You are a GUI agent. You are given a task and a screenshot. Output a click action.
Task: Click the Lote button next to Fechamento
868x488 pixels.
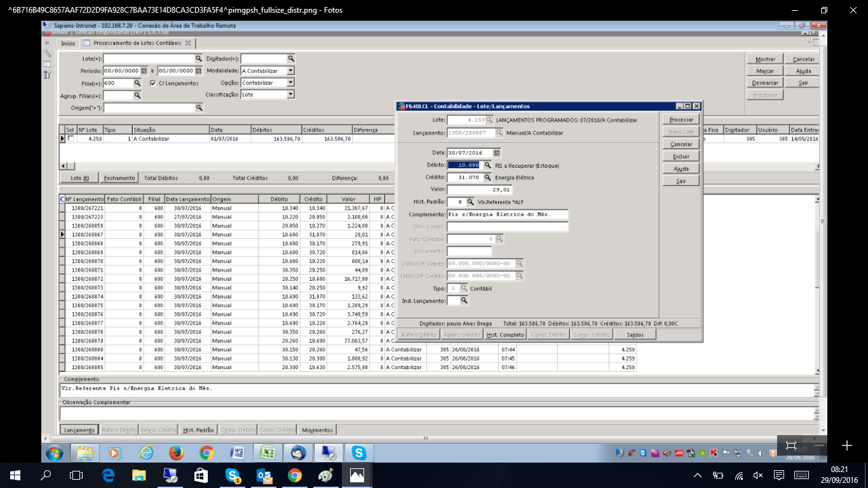(79, 179)
